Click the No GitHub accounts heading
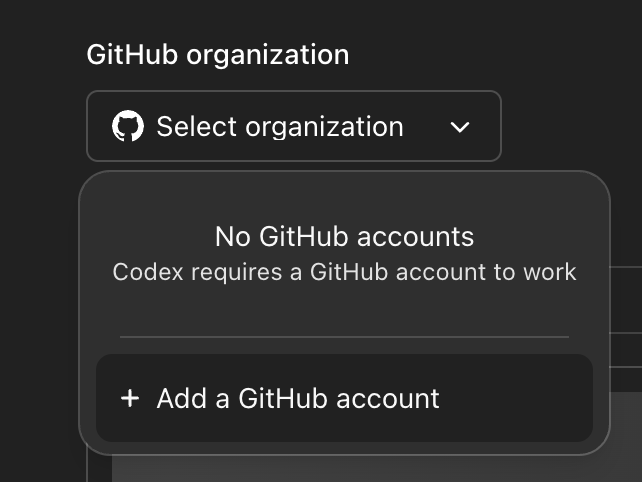This screenshot has width=642, height=482. tap(344, 237)
